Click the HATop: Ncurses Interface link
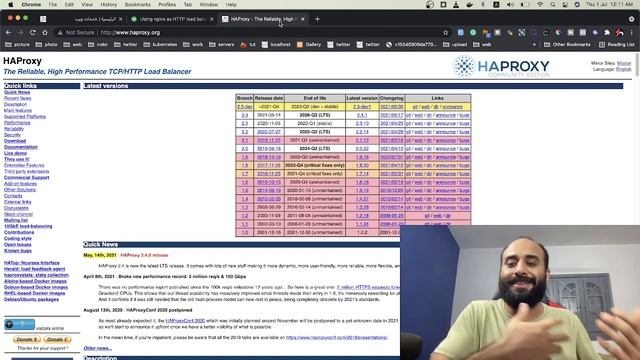 32,263
